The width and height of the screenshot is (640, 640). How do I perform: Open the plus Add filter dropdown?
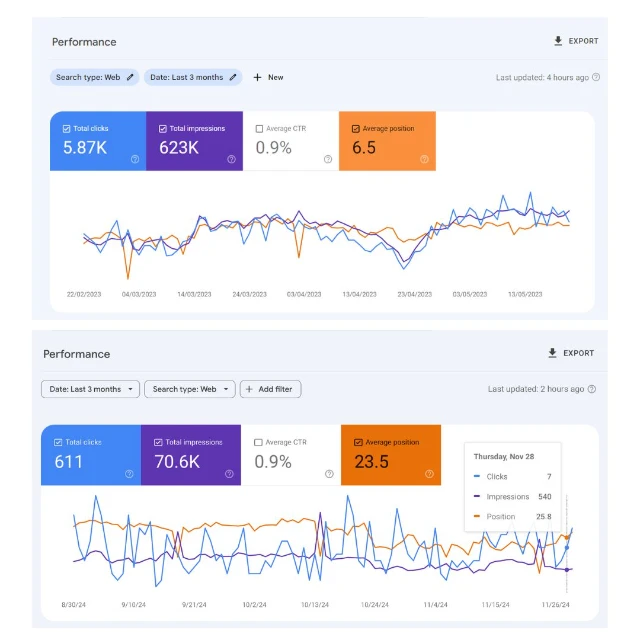pyautogui.click(x=270, y=389)
